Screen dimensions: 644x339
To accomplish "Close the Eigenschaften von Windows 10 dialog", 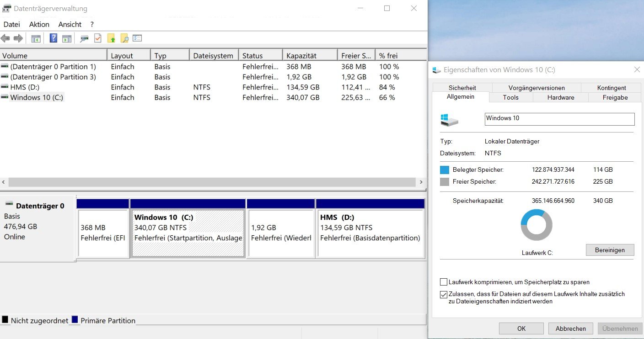I will 637,70.
